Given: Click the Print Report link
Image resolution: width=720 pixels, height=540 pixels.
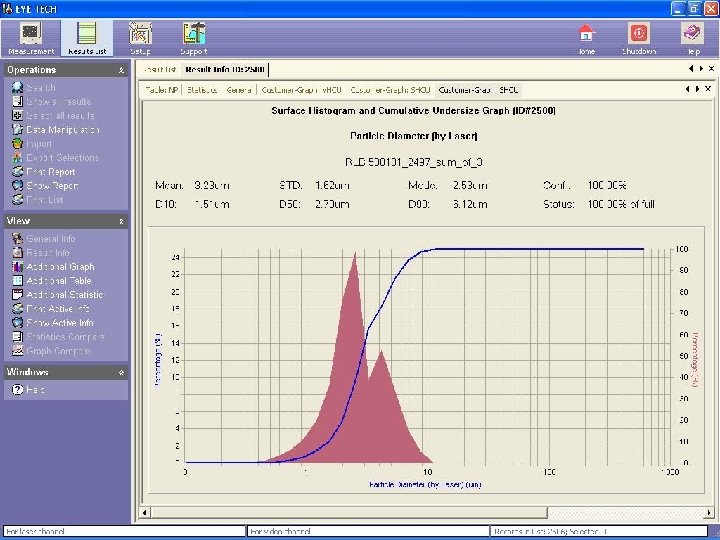Looking at the screenshot, I should (x=51, y=172).
